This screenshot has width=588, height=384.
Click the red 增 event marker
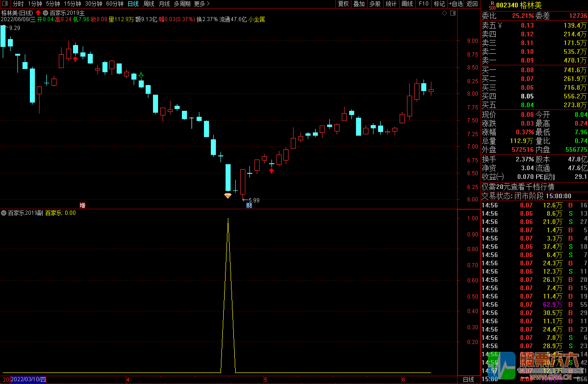[82, 205]
